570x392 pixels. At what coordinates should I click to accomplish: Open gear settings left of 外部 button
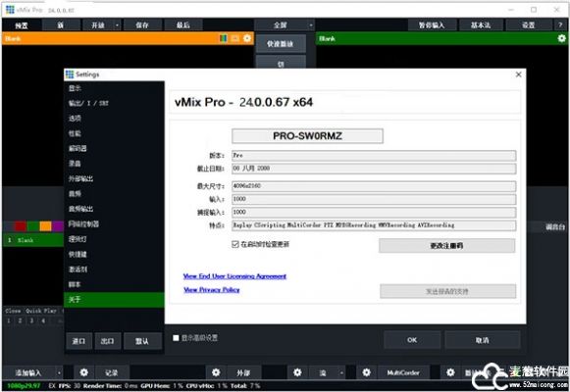coord(216,372)
